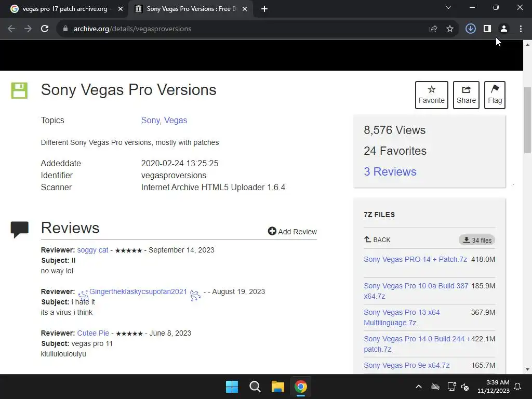Viewport: 532px width, 399px height.
Task: Reload the archive.org page
Action: [x=45, y=29]
